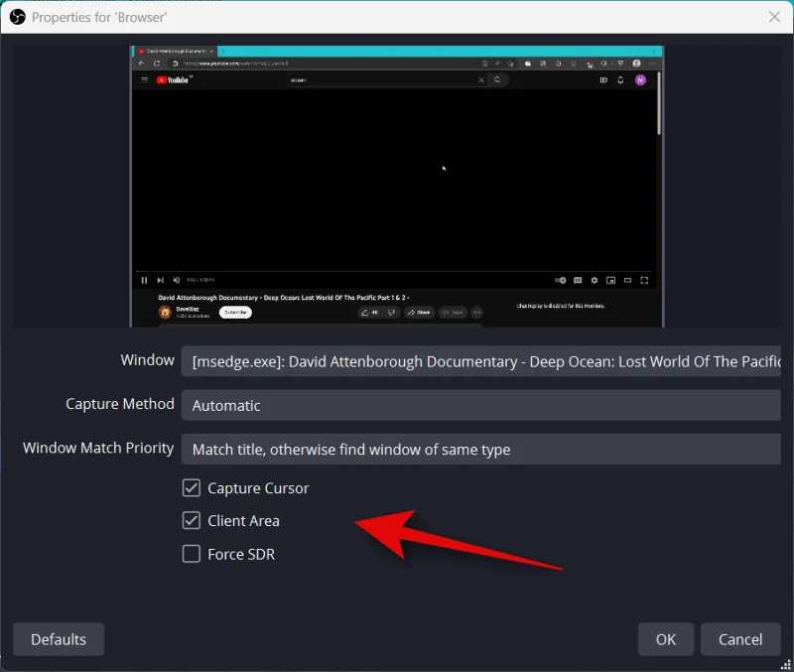The height and width of the screenshot is (672, 794).
Task: Toggle the Client Area checkbox
Action: pyautogui.click(x=192, y=520)
